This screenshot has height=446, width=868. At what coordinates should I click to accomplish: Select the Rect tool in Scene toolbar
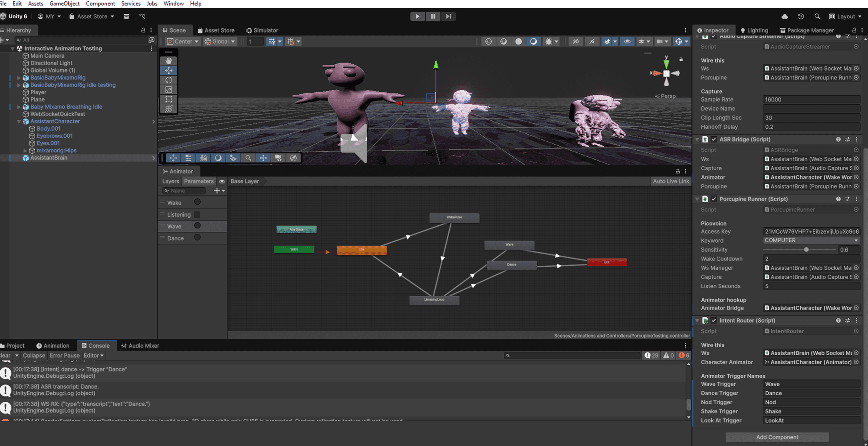pos(169,99)
